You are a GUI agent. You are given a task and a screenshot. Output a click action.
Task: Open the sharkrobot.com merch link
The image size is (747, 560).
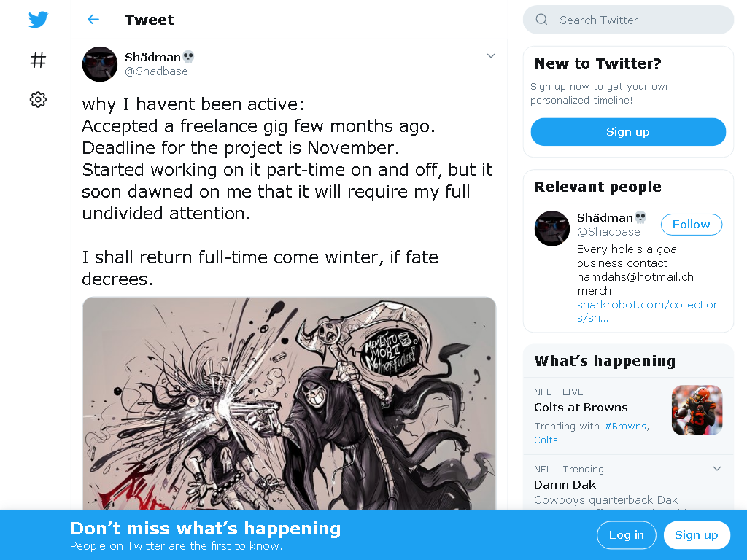pyautogui.click(x=648, y=311)
